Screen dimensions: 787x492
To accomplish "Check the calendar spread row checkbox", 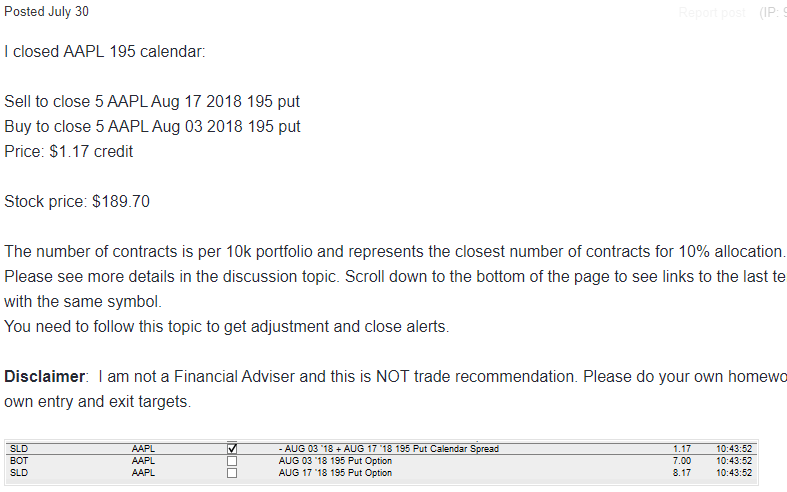I will click(232, 448).
